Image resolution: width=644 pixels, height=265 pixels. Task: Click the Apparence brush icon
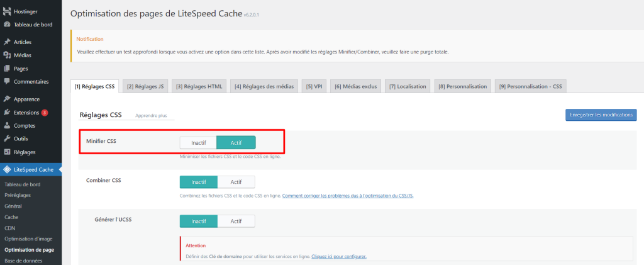pos(6,99)
